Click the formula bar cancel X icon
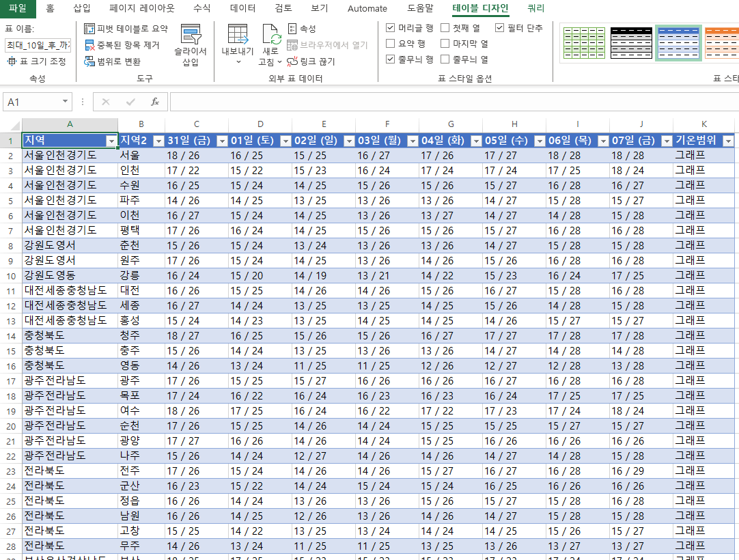 tap(106, 102)
